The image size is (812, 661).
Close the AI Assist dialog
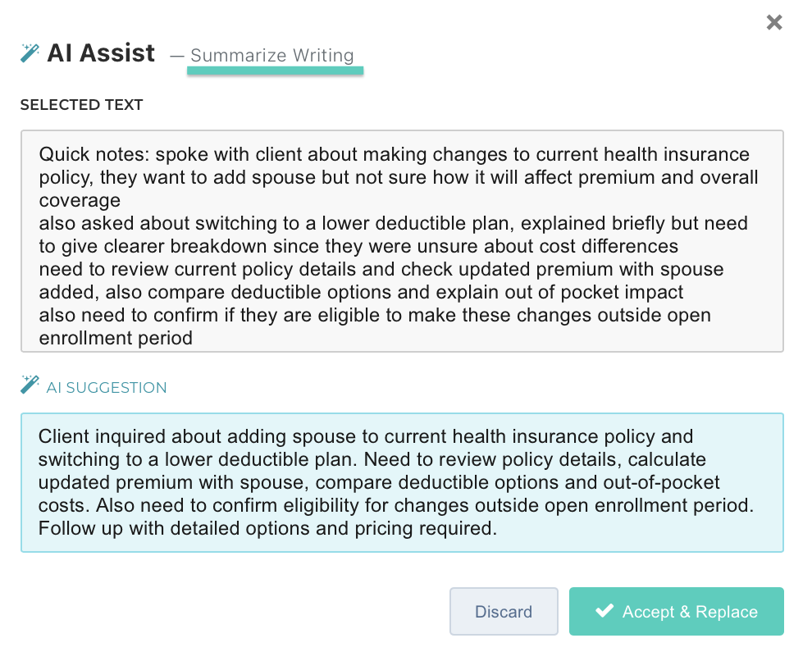pos(773,23)
